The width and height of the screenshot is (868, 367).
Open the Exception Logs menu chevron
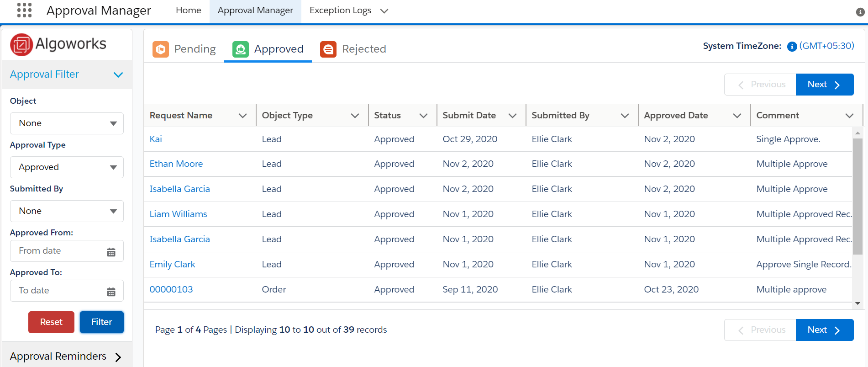point(384,11)
